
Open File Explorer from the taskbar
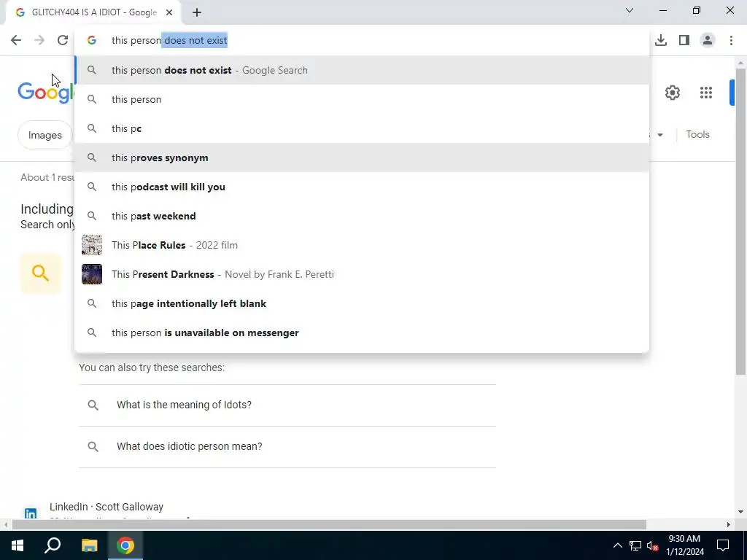[89, 545]
